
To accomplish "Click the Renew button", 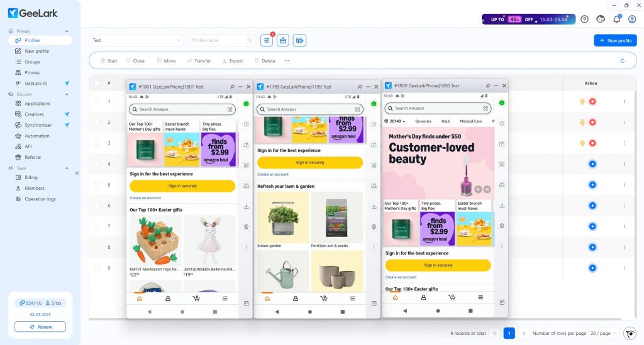I will point(40,327).
